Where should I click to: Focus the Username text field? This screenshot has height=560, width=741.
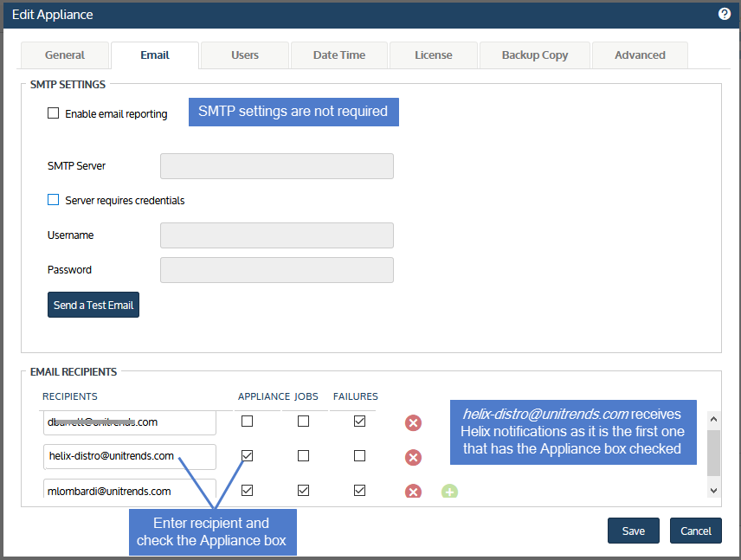click(277, 235)
